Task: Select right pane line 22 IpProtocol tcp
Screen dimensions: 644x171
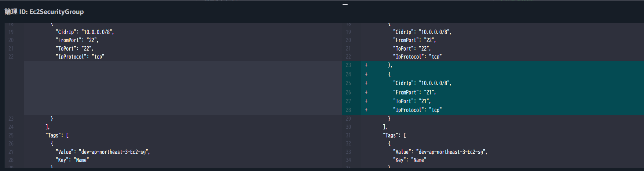Action: [x=417, y=57]
